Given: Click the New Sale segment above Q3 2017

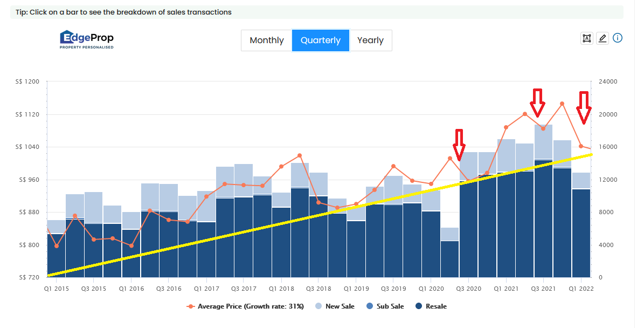Looking at the screenshot, I should click(x=244, y=180).
